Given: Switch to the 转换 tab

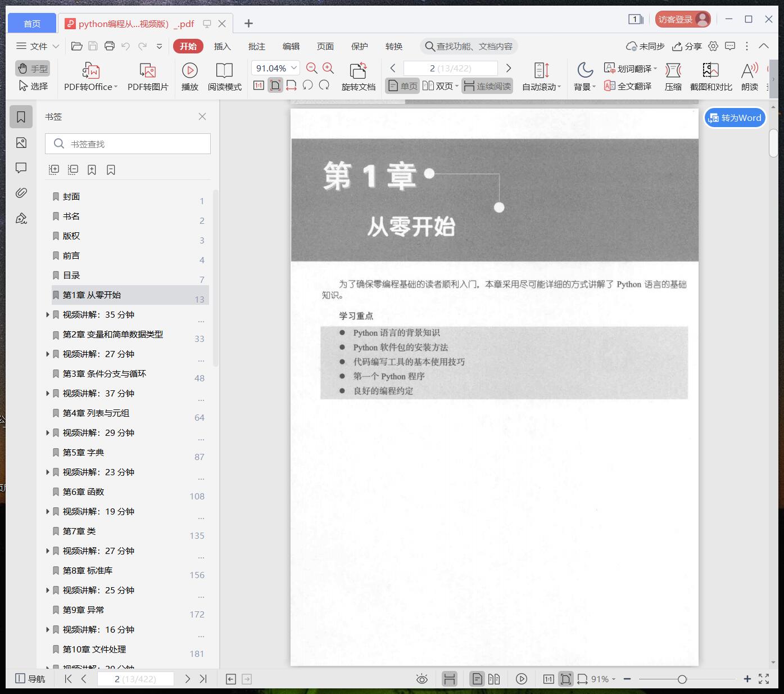Looking at the screenshot, I should click(394, 46).
